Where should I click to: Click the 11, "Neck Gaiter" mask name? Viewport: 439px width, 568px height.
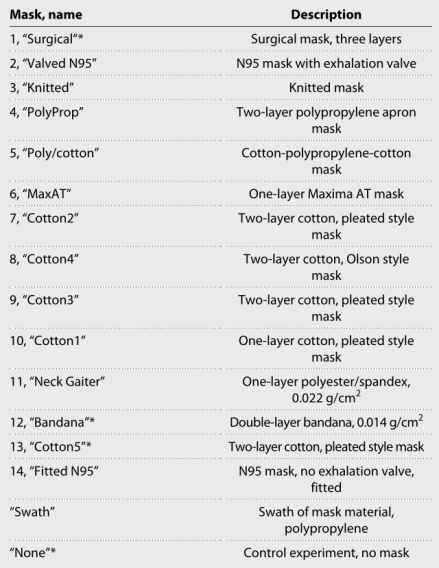coord(57,381)
